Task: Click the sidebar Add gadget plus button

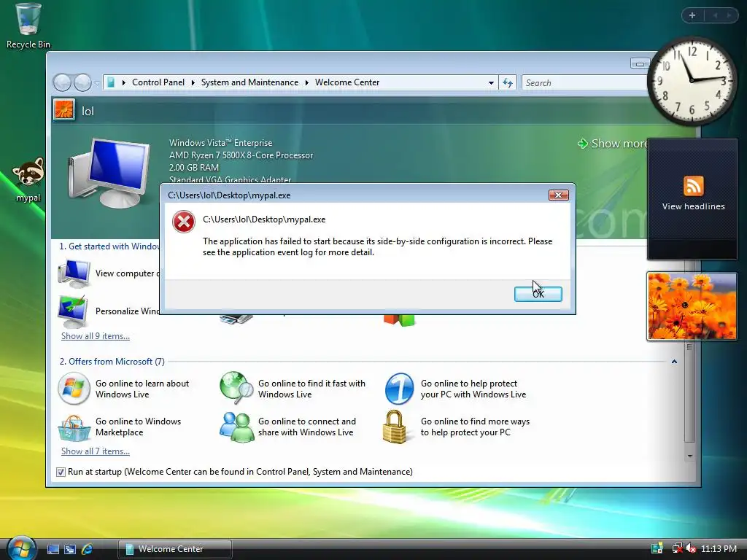Action: [692, 16]
